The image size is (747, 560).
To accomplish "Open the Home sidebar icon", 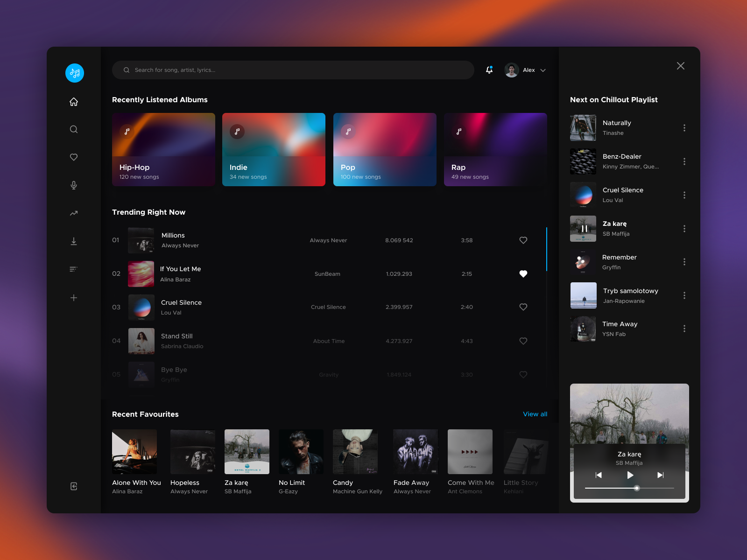I will (x=74, y=101).
